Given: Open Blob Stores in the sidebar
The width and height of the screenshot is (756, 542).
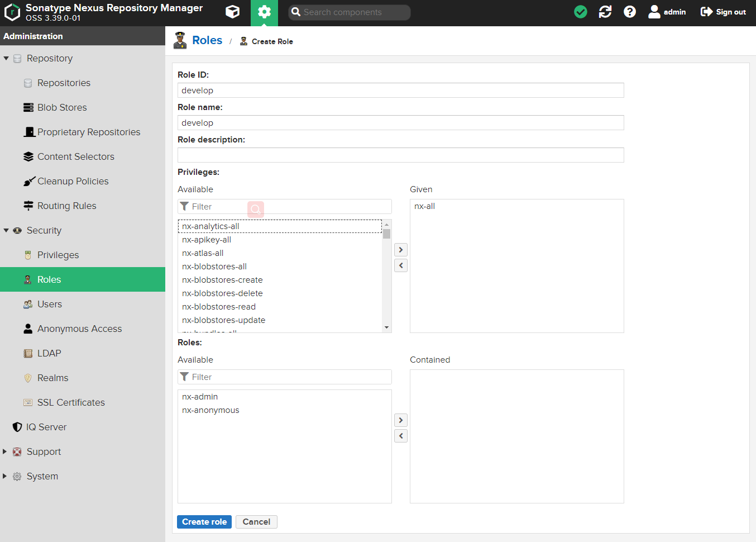Looking at the screenshot, I should pos(83,107).
